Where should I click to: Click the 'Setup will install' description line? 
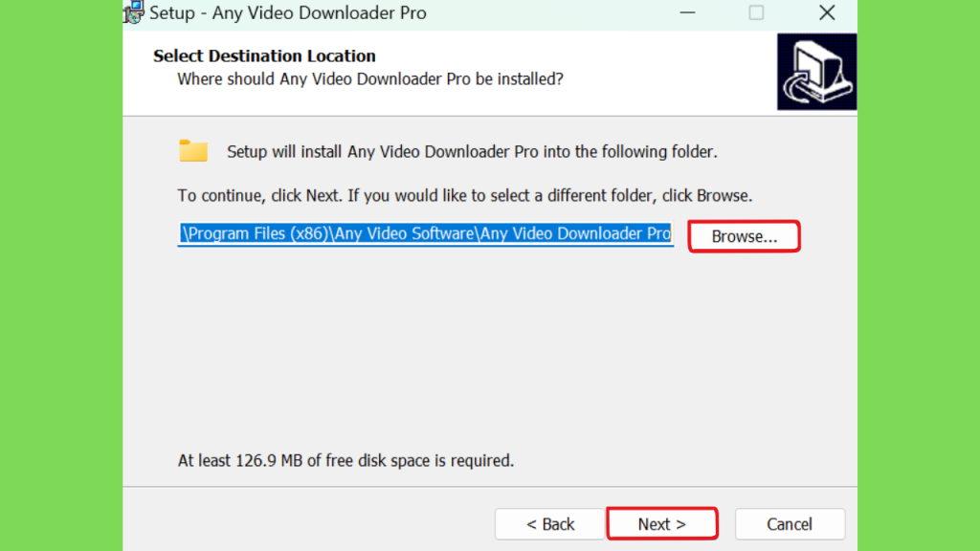[x=472, y=152]
